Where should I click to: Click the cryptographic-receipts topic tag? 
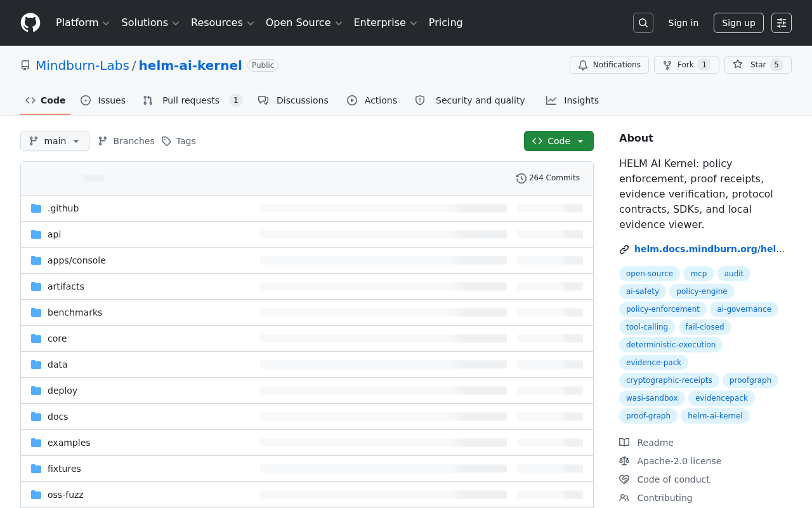click(669, 380)
